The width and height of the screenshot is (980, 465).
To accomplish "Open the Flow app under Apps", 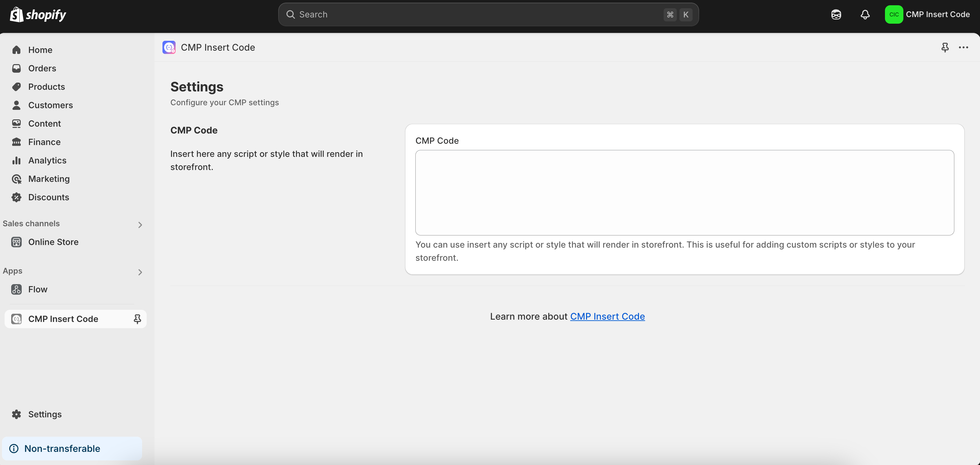I will click(x=38, y=289).
